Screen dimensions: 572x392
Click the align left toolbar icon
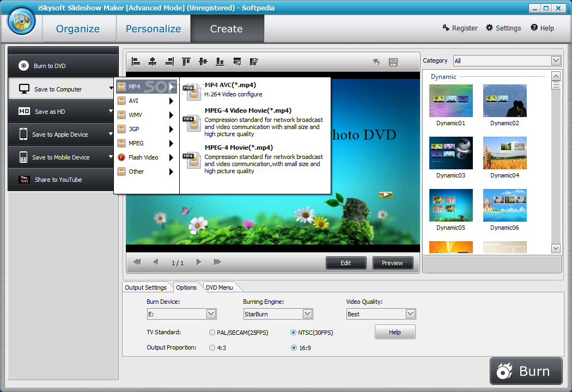[x=136, y=62]
